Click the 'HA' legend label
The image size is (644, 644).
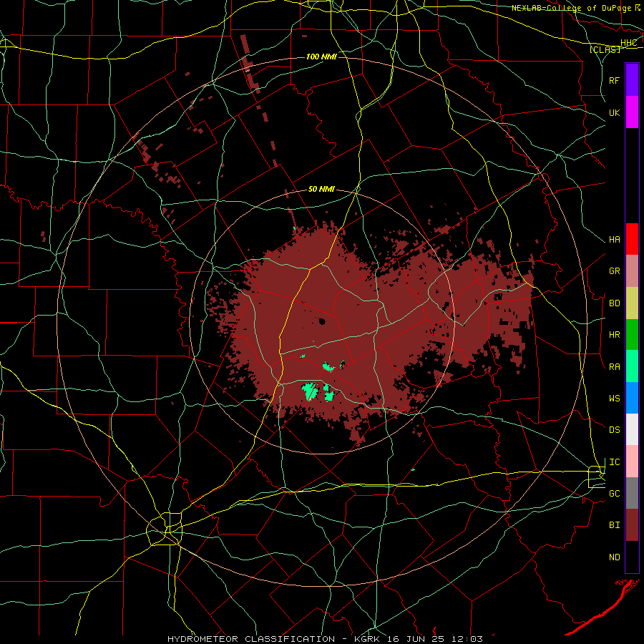tap(614, 239)
